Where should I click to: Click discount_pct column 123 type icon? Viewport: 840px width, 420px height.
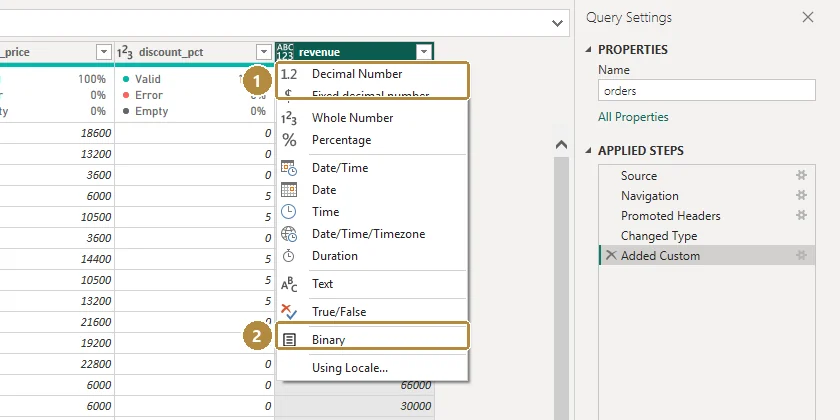tap(124, 52)
